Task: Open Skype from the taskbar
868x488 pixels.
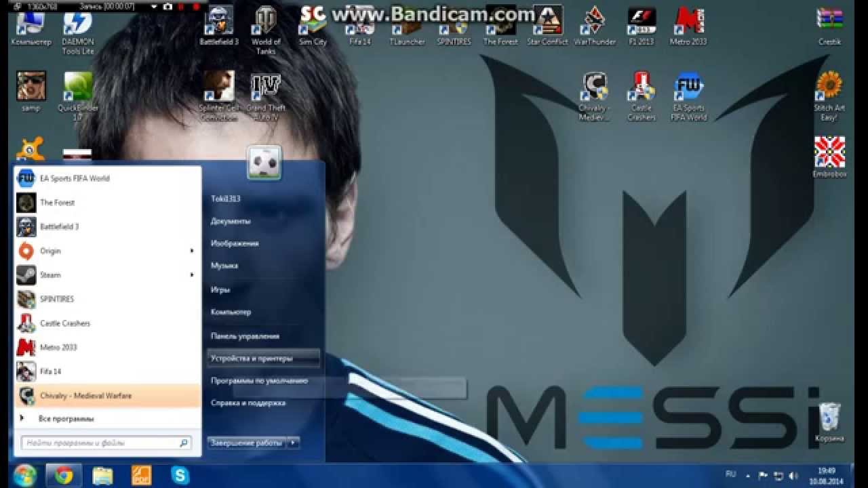Action: (180, 476)
